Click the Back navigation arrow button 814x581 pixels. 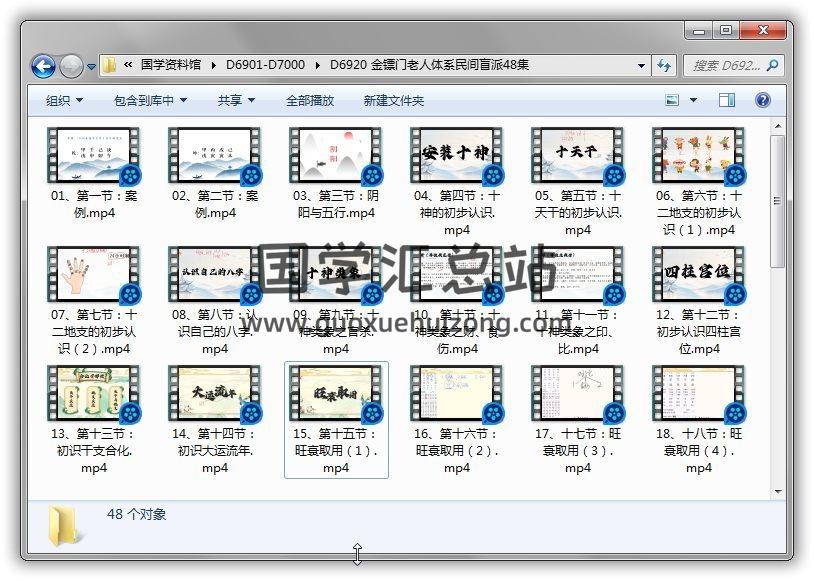[43, 66]
